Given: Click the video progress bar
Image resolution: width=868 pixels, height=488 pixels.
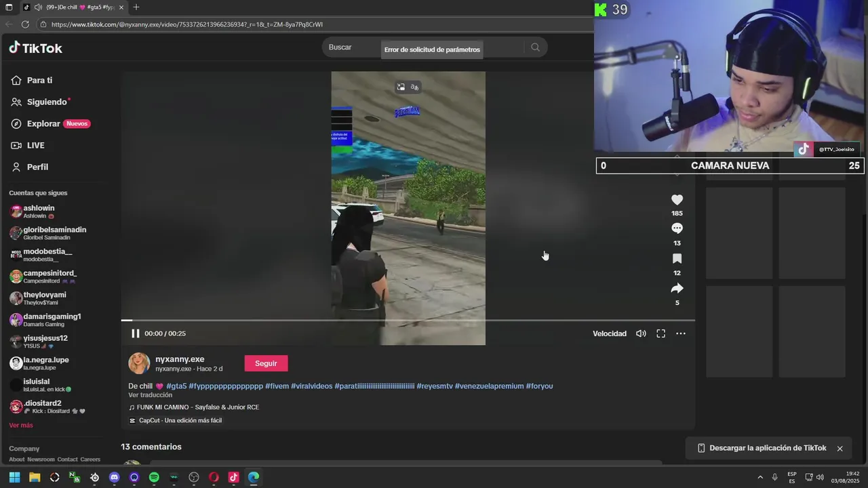Looking at the screenshot, I should click(x=408, y=320).
